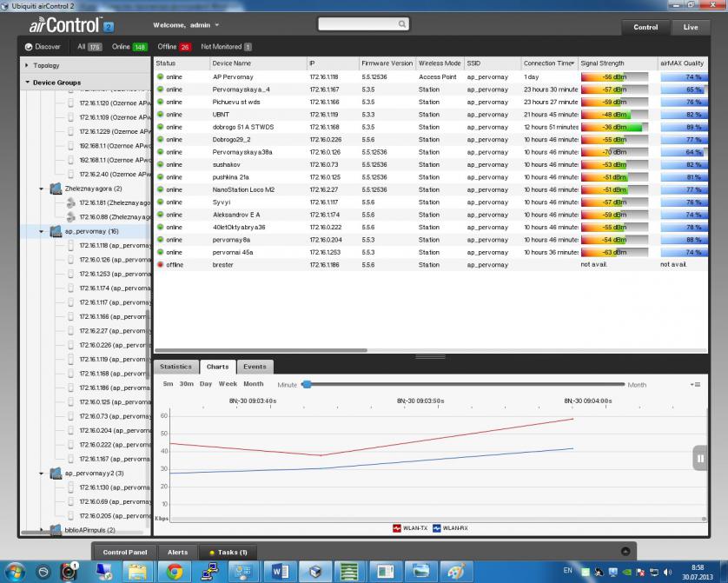Set chart range to Week
Image resolution: width=728 pixels, height=583 pixels.
(228, 384)
